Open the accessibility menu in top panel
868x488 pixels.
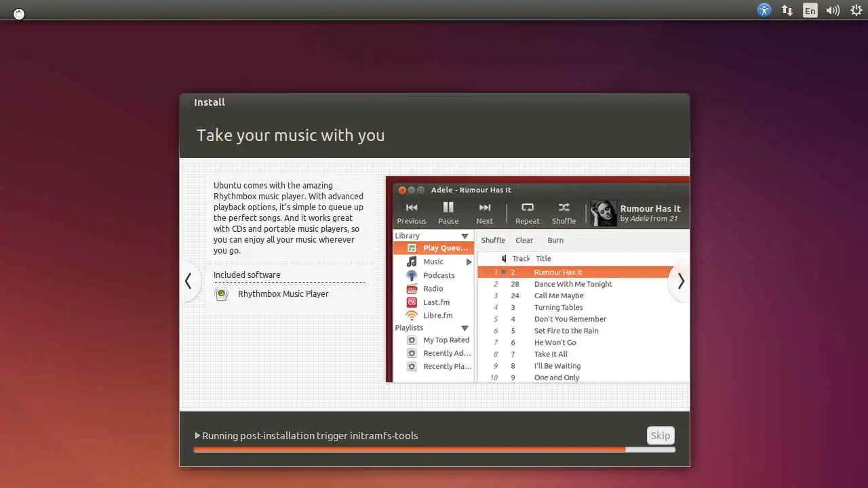tap(764, 10)
